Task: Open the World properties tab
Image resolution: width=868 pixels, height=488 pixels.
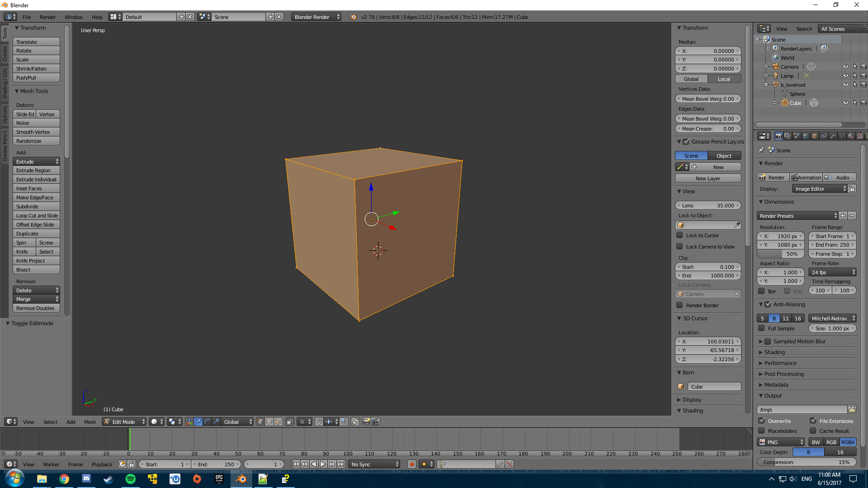Action: [x=806, y=136]
